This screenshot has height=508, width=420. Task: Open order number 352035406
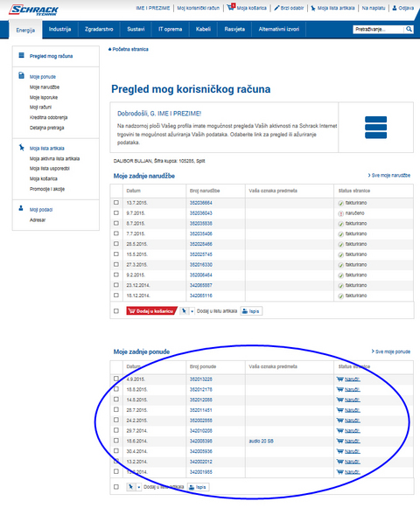(200, 234)
